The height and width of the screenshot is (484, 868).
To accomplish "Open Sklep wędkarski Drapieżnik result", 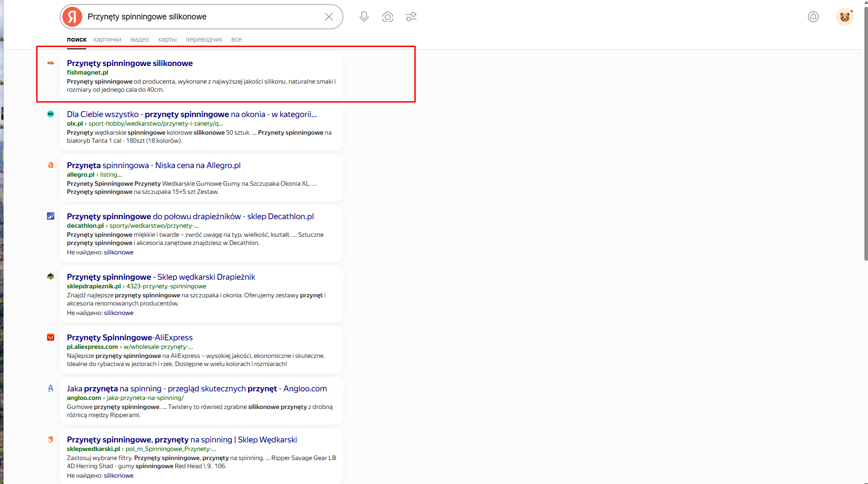I will (161, 277).
